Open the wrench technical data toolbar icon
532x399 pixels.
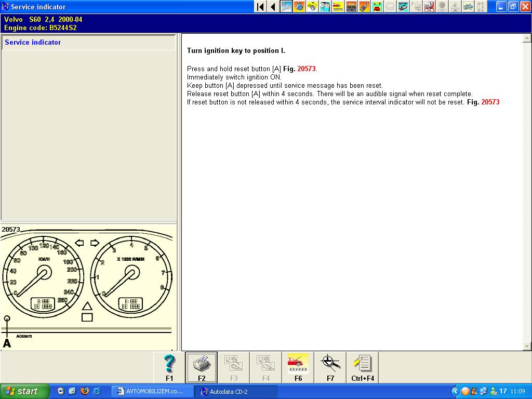click(286, 6)
